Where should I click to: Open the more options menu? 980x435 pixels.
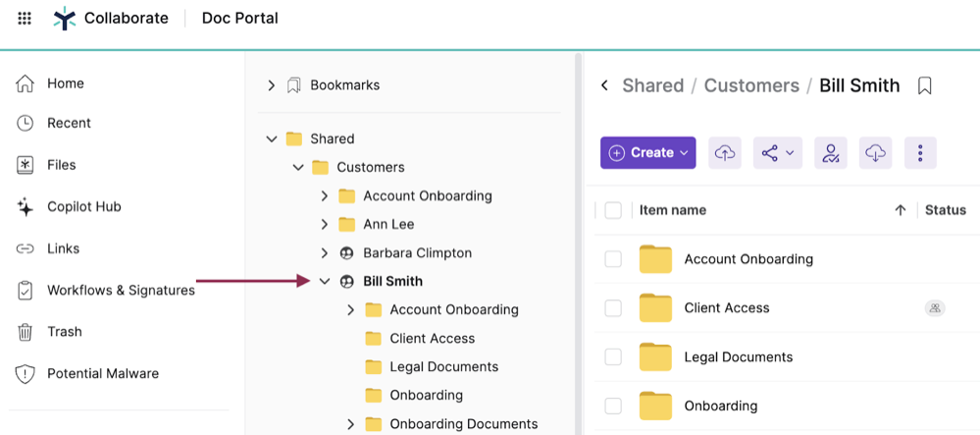point(920,153)
